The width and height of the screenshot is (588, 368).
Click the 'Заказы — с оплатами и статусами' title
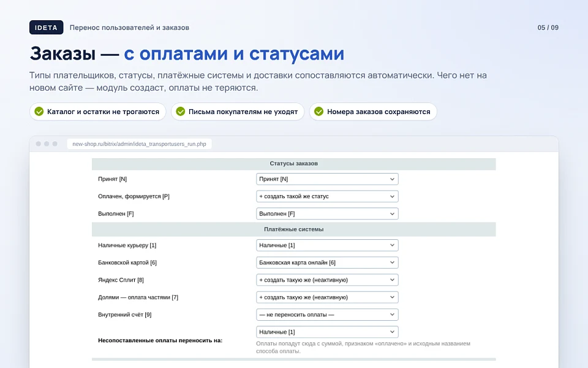coord(187,53)
